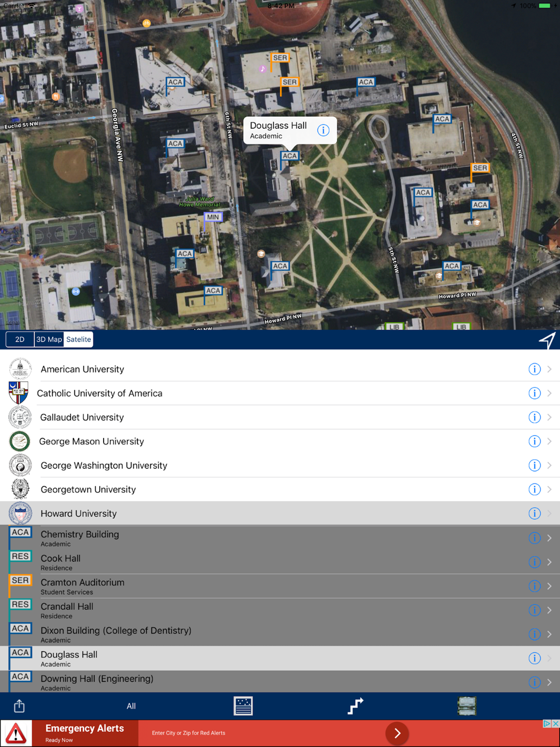Viewport: 560px width, 747px height.
Task: Tap the George Washington University seal
Action: point(20,465)
